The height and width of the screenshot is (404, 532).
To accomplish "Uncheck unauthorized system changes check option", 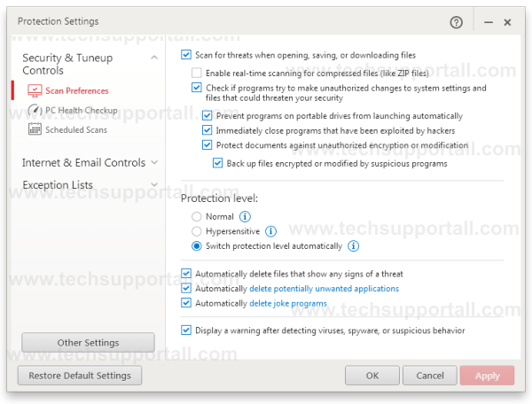I will pos(197,88).
